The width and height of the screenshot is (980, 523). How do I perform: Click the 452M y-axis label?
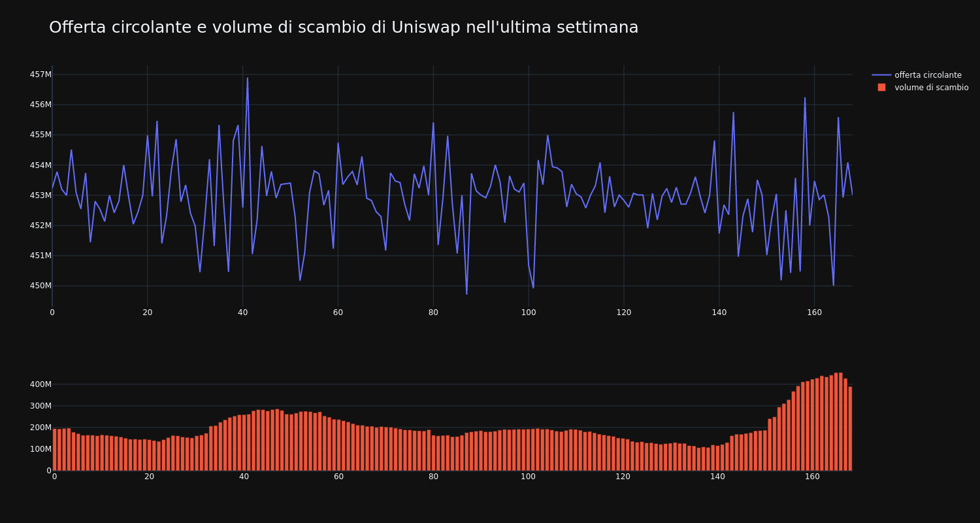coord(41,226)
